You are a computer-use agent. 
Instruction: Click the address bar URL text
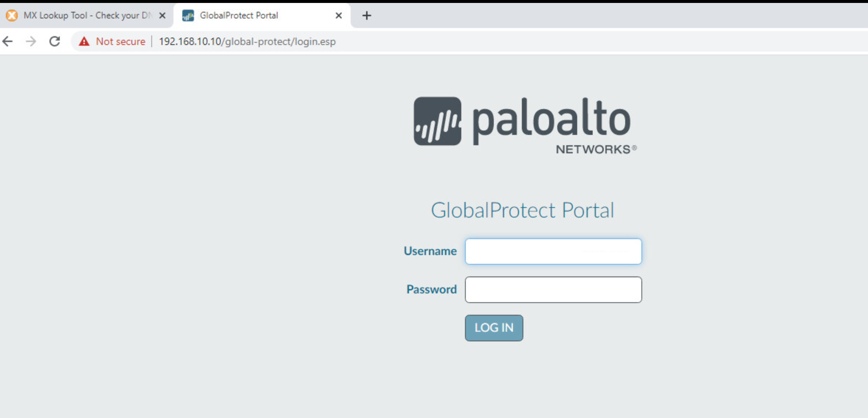click(x=247, y=41)
